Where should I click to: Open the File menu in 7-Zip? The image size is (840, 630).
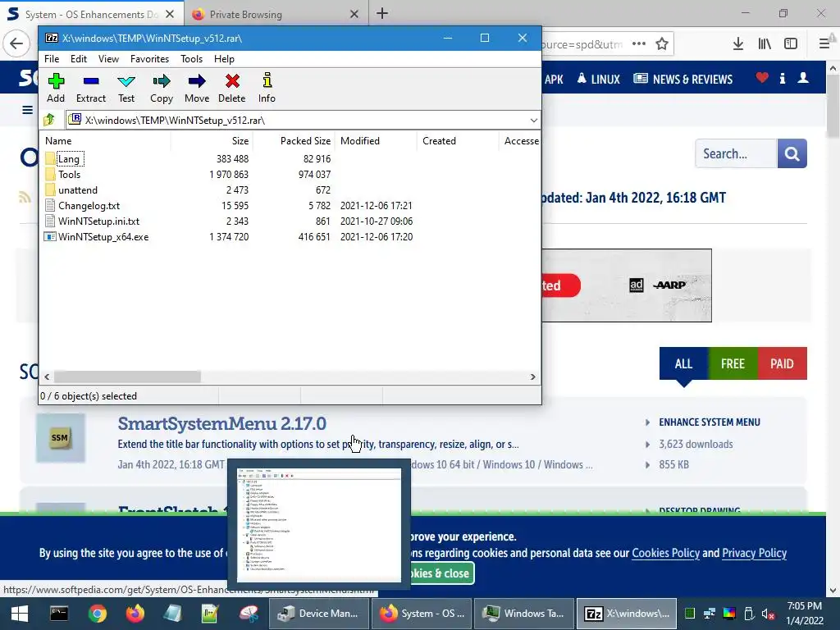tap(52, 59)
